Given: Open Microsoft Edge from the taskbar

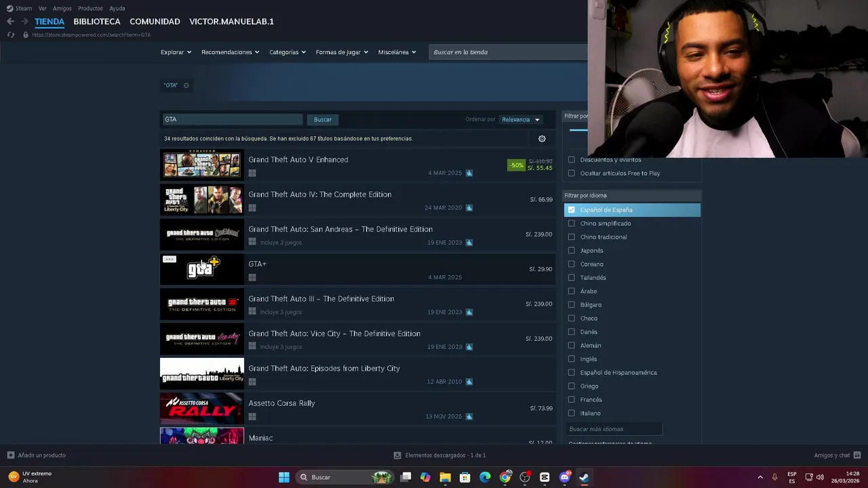Looking at the screenshot, I should coord(485,477).
